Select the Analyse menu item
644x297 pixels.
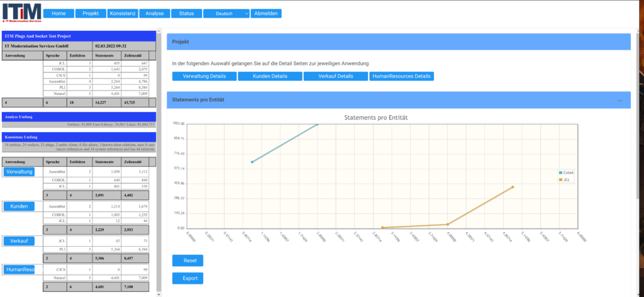pyautogui.click(x=154, y=13)
